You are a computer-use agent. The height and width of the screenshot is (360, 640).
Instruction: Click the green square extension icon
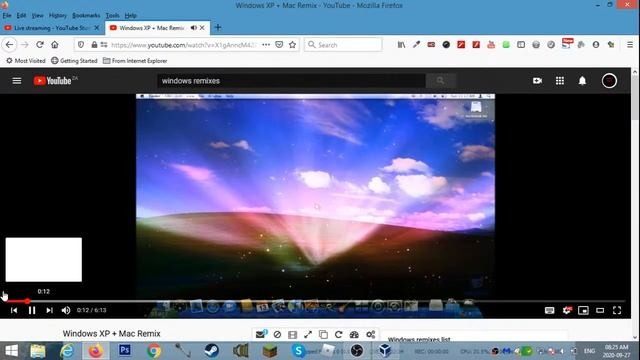tap(506, 44)
